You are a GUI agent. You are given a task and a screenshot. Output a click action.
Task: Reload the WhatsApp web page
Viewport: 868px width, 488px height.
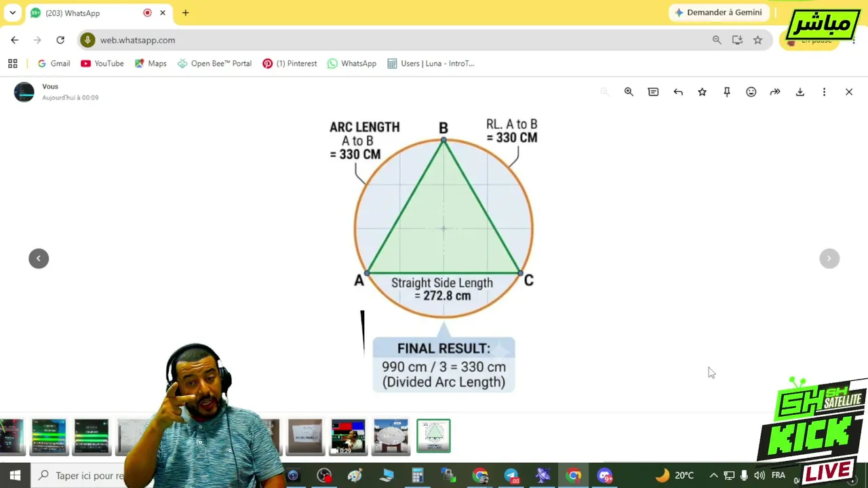[x=60, y=40]
